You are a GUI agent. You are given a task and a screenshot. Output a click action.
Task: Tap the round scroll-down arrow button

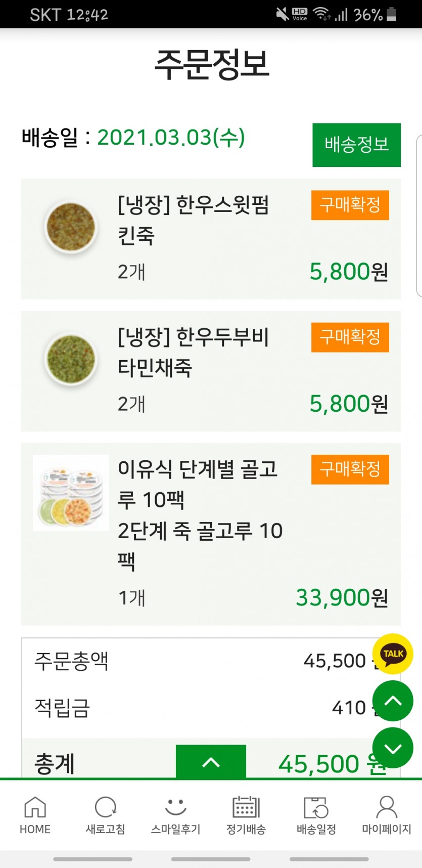393,748
